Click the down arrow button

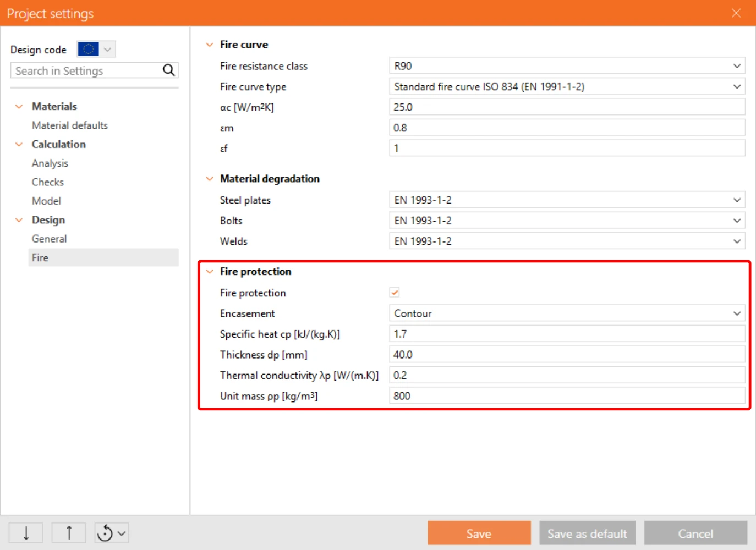(26, 533)
